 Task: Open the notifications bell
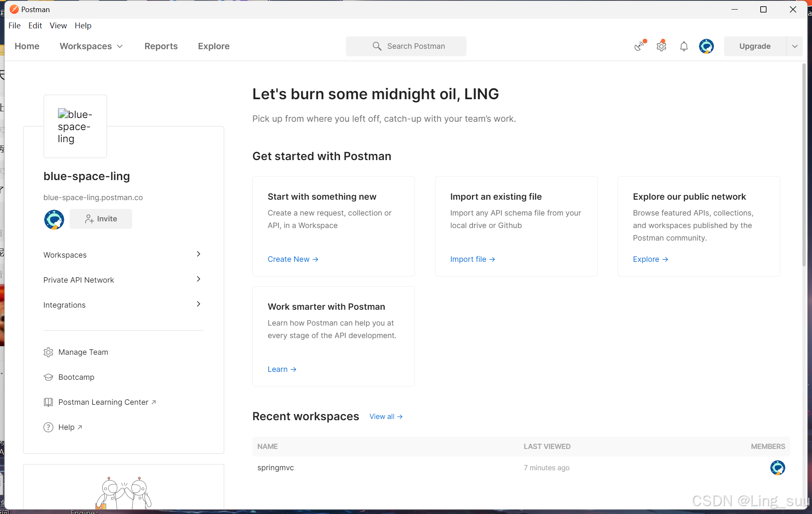[684, 46]
